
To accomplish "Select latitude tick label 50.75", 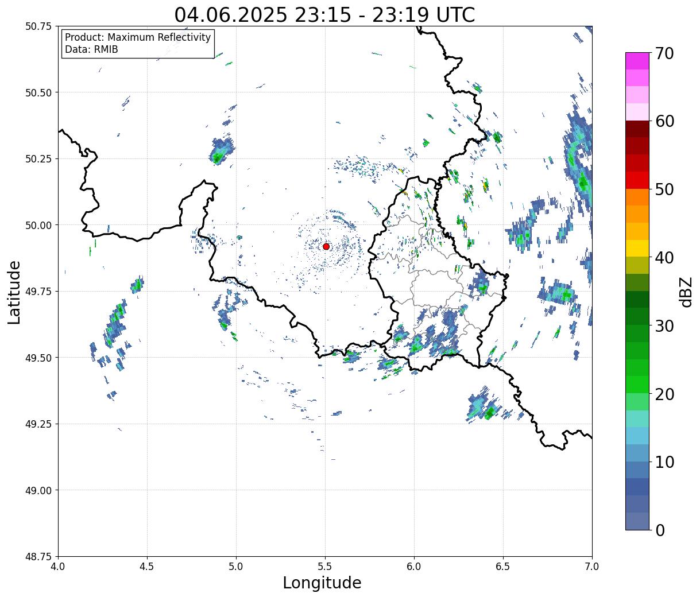I will click(x=38, y=26).
